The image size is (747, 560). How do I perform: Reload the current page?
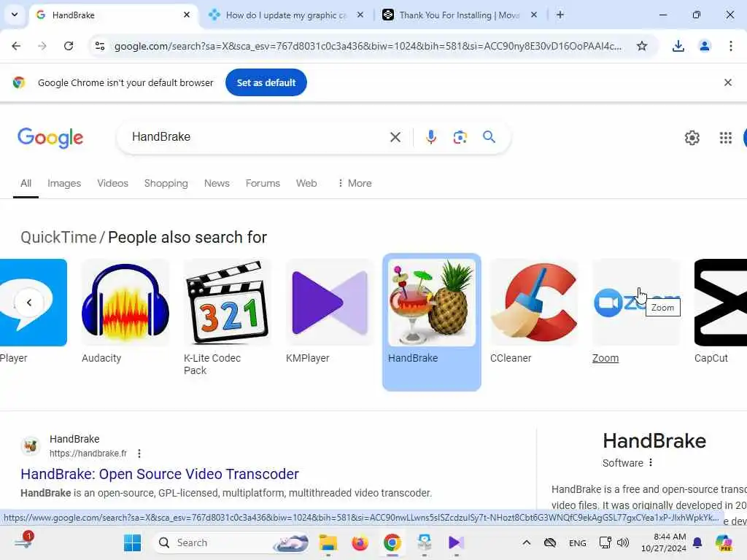pos(69,46)
